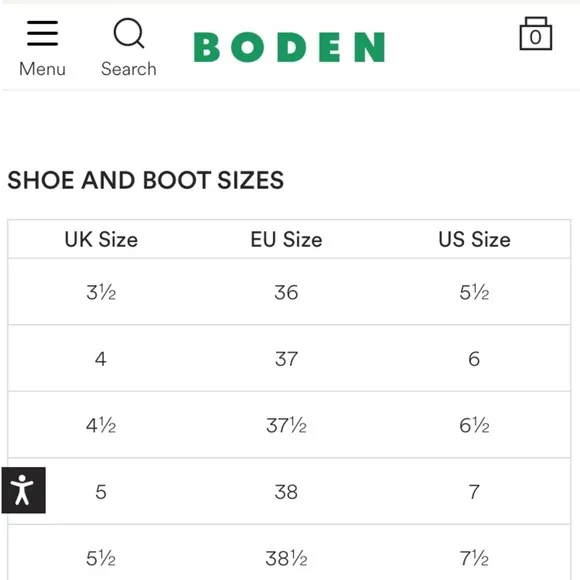Screen dimensions: 580x580
Task: Click the Search magnifying glass icon
Action: pos(129,33)
